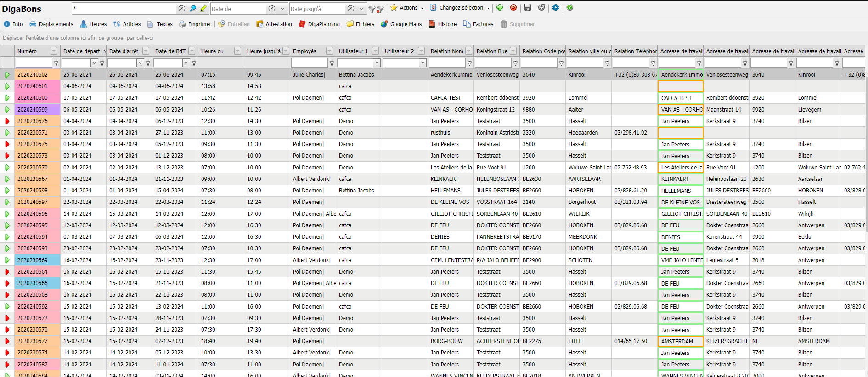Viewport: 868px width, 377px height.
Task: Click the 'AMSTERDAM' work address cell with orange border
Action: pyautogui.click(x=681, y=341)
